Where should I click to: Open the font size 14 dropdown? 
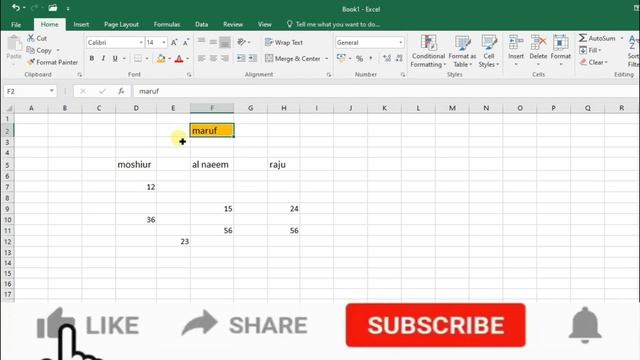(164, 42)
